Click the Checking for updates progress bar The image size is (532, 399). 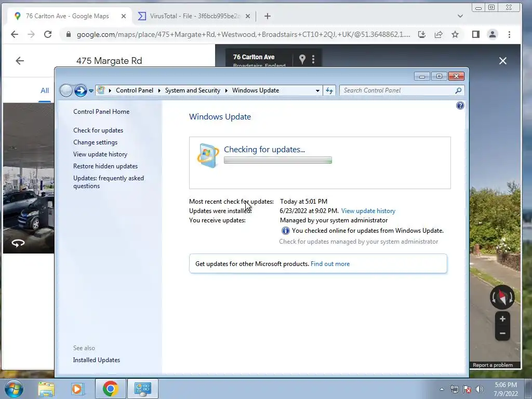point(277,160)
